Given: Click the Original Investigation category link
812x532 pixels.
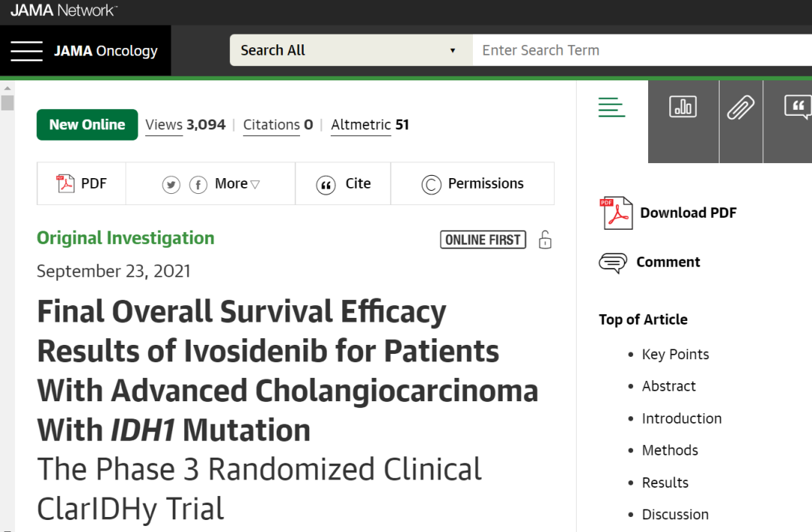Looking at the screenshot, I should click(126, 238).
